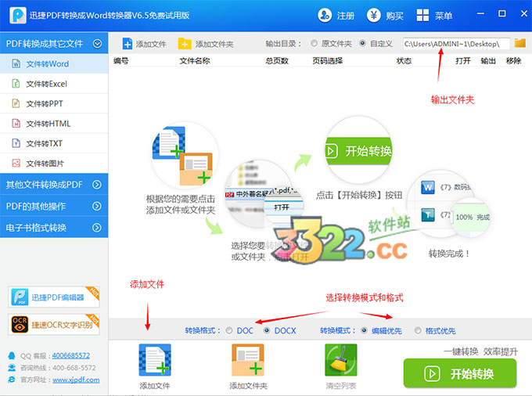Browse output folder with folder icon

pyautogui.click(x=519, y=43)
